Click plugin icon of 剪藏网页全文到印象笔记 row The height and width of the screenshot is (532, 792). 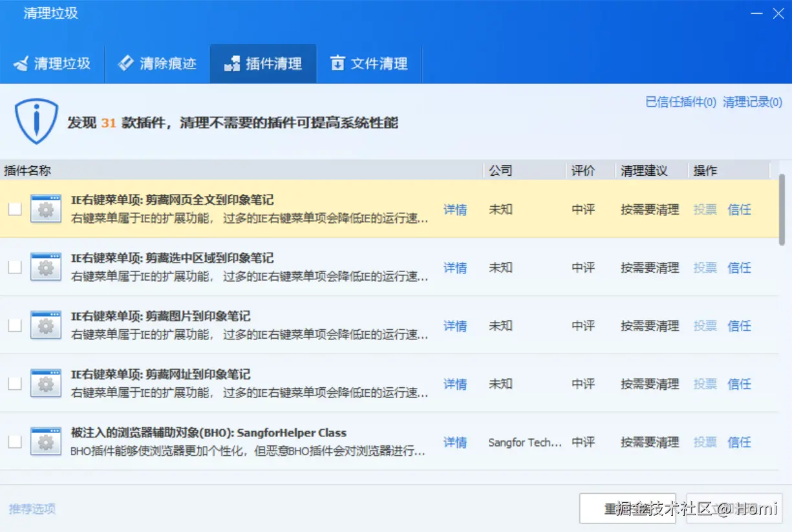point(46,209)
